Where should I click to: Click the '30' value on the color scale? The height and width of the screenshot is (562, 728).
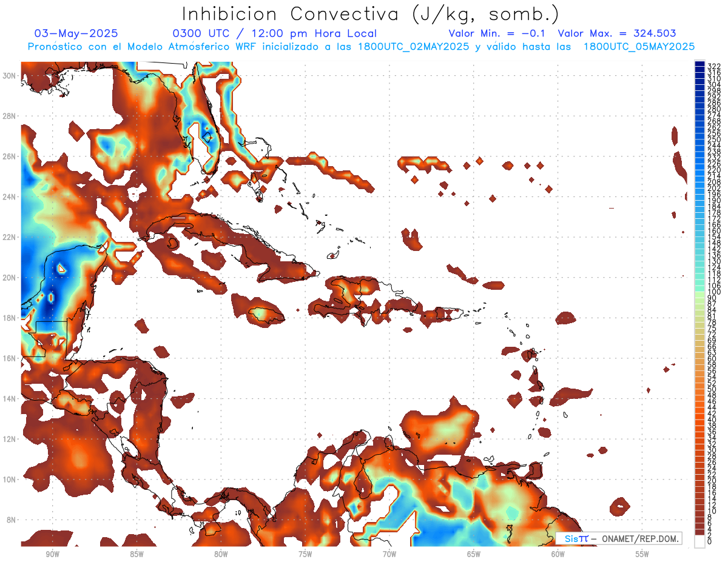click(x=712, y=450)
